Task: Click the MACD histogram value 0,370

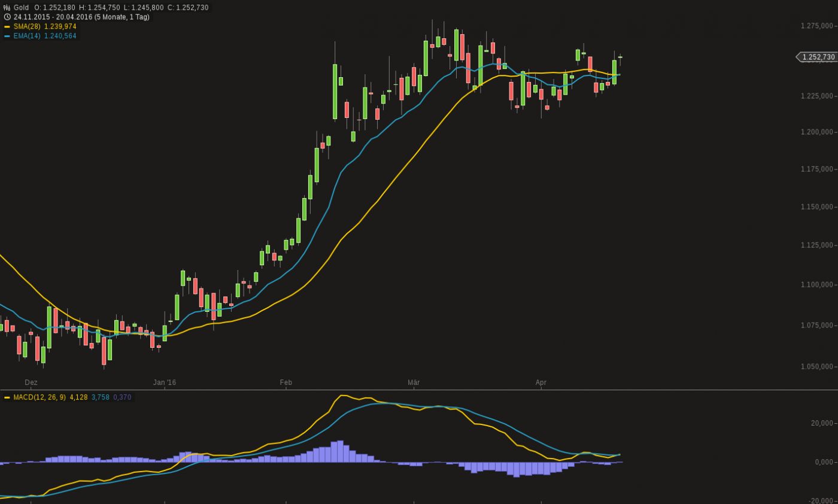Action: point(122,397)
